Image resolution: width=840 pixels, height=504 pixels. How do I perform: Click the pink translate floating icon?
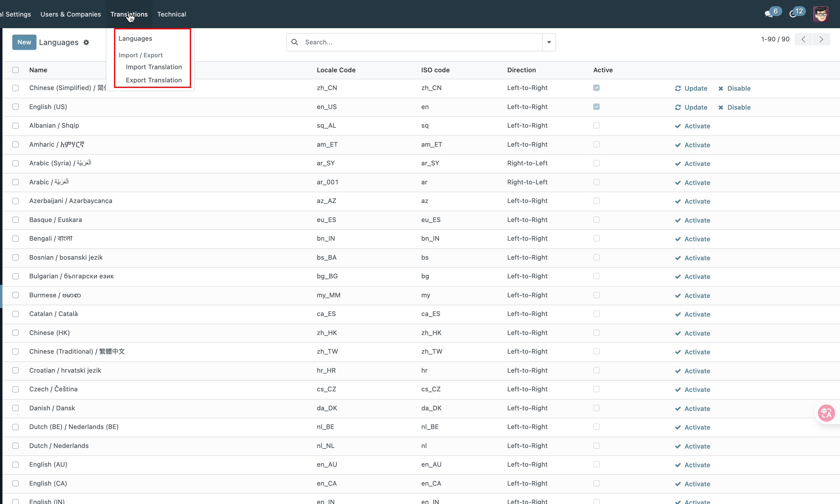point(826,413)
